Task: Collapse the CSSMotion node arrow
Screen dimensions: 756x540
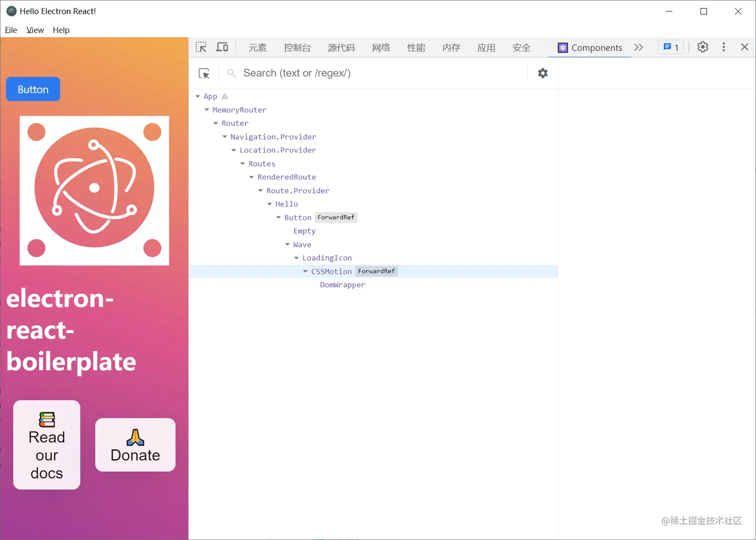Action: coord(306,272)
